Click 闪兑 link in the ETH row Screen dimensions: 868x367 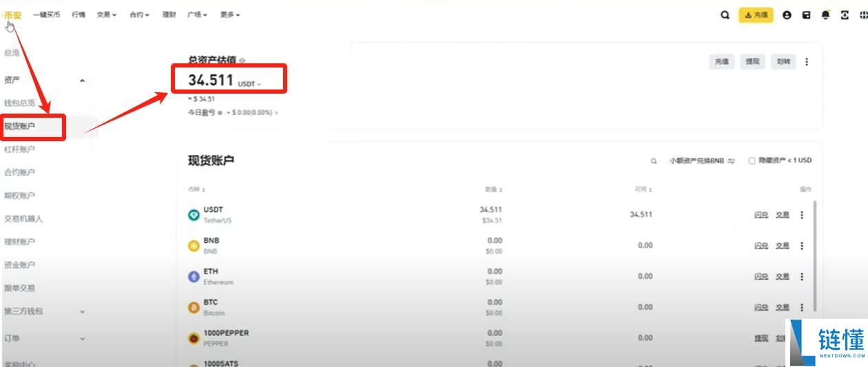(761, 277)
